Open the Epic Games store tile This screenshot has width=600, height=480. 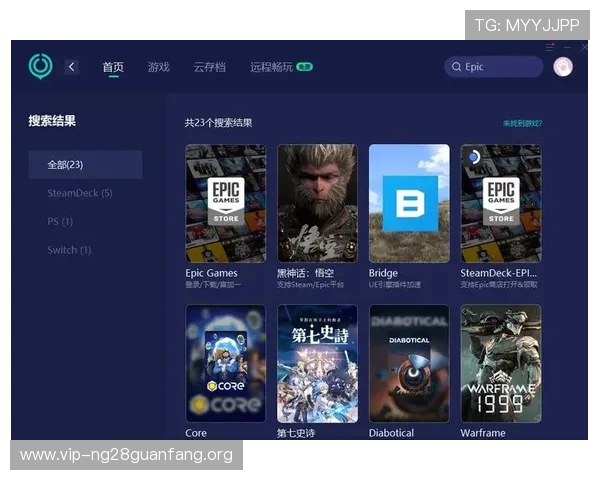[226, 203]
